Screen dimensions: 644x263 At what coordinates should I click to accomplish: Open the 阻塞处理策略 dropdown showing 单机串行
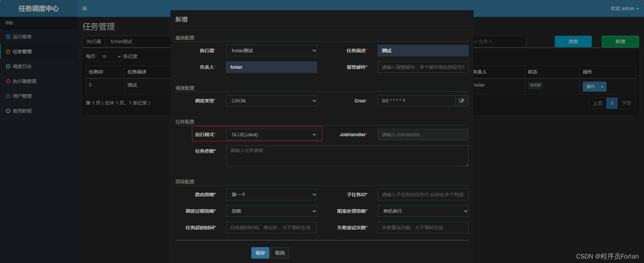pyautogui.click(x=423, y=211)
